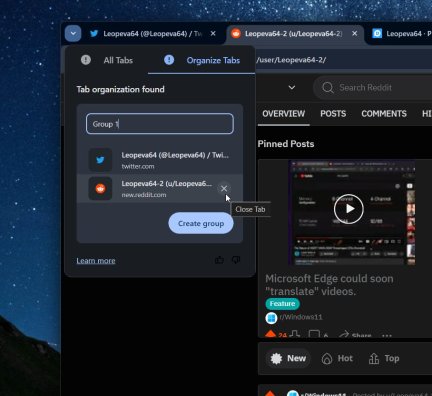
Task: Click the Twitter favicon on the first browser tab
Action: [x=94, y=33]
